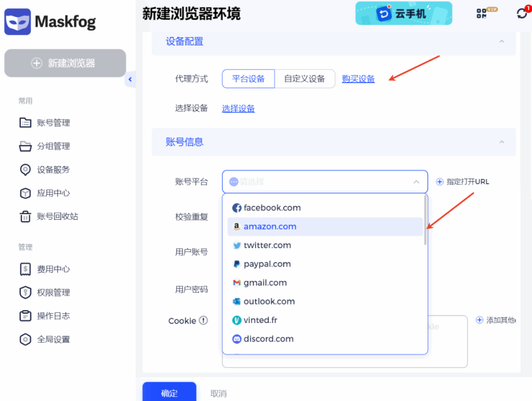
Task: Close the 账号平台 dropdown via its chevron
Action: 416,182
